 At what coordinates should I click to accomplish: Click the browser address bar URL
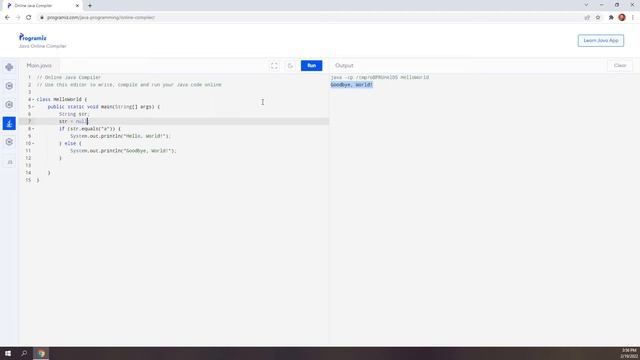pos(101,18)
